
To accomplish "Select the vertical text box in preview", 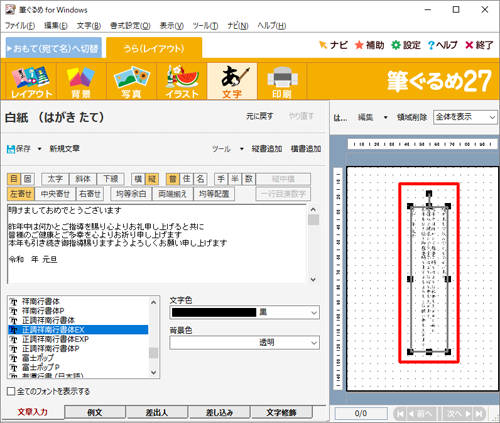I will 429,279.
